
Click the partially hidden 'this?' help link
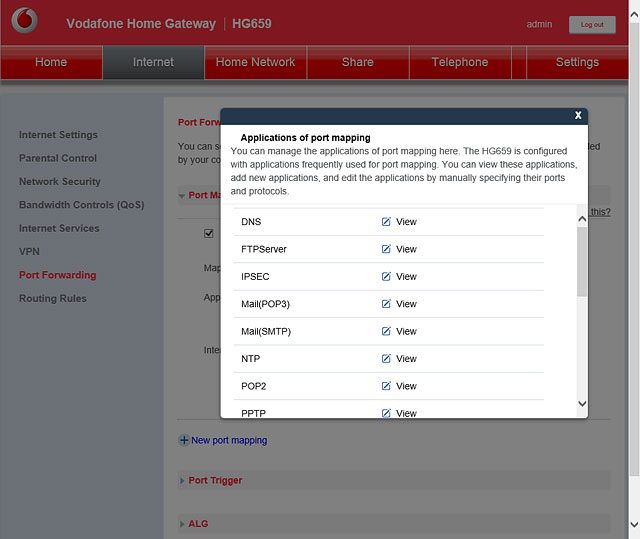[600, 212]
